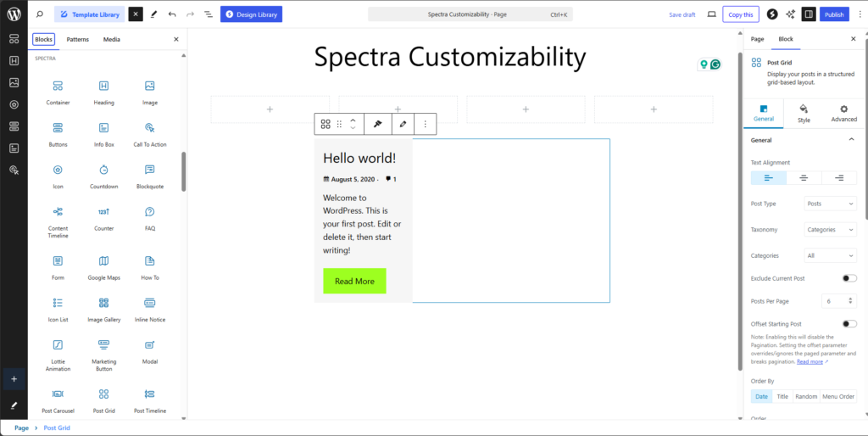Image resolution: width=868 pixels, height=436 pixels.
Task: Insert the Heading block
Action: click(x=103, y=92)
